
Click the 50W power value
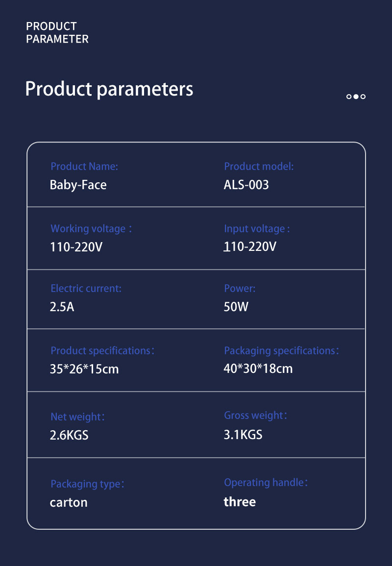click(x=236, y=307)
